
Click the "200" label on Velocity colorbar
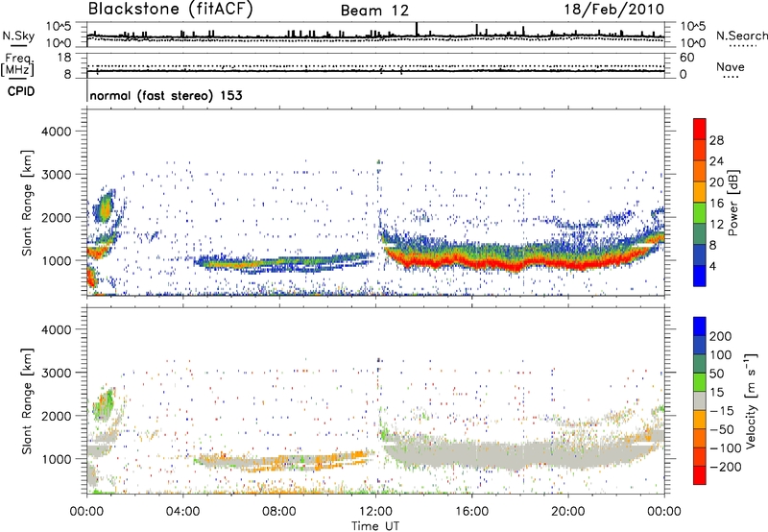coord(721,336)
